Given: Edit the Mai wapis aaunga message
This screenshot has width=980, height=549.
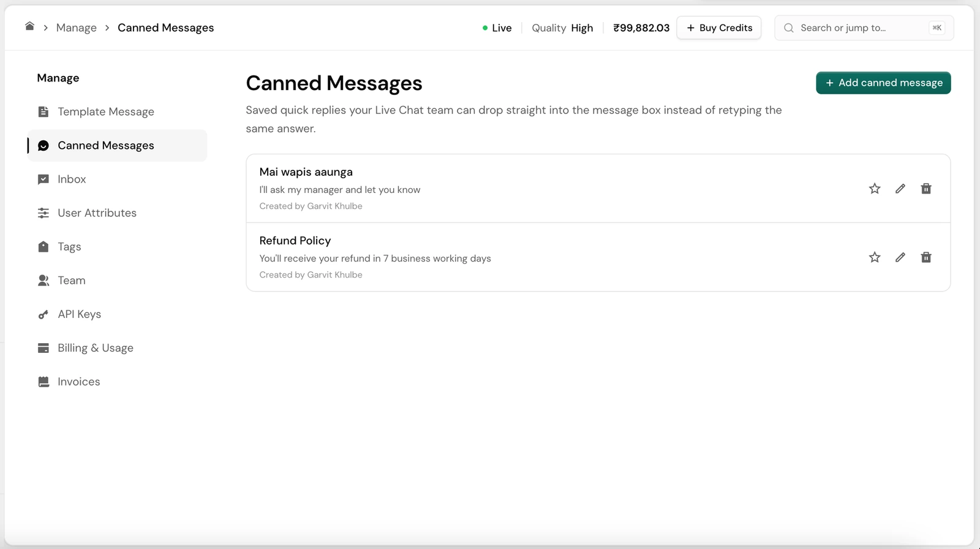Looking at the screenshot, I should (x=900, y=189).
